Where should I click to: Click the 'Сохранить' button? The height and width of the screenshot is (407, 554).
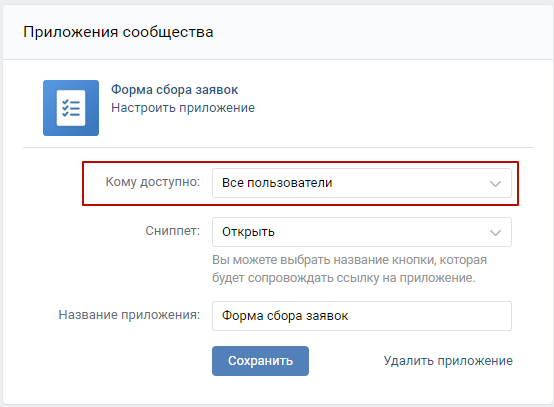point(260,361)
